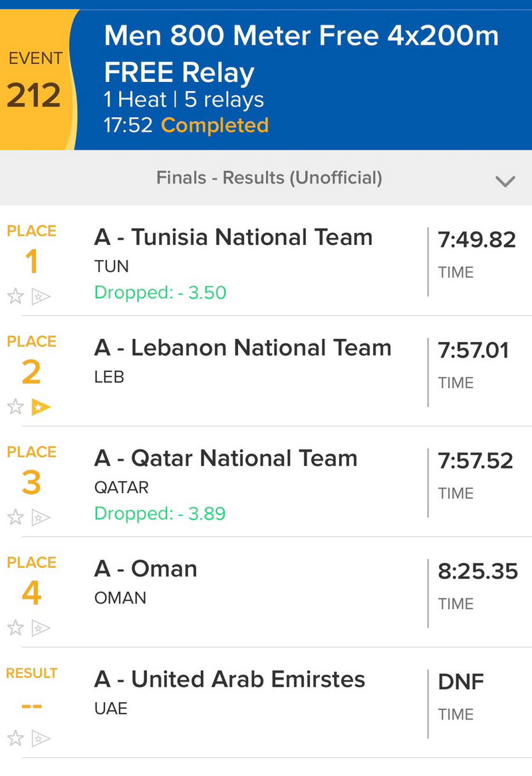
Task: Star the United Arab Emirstes relay
Action: tap(15, 738)
